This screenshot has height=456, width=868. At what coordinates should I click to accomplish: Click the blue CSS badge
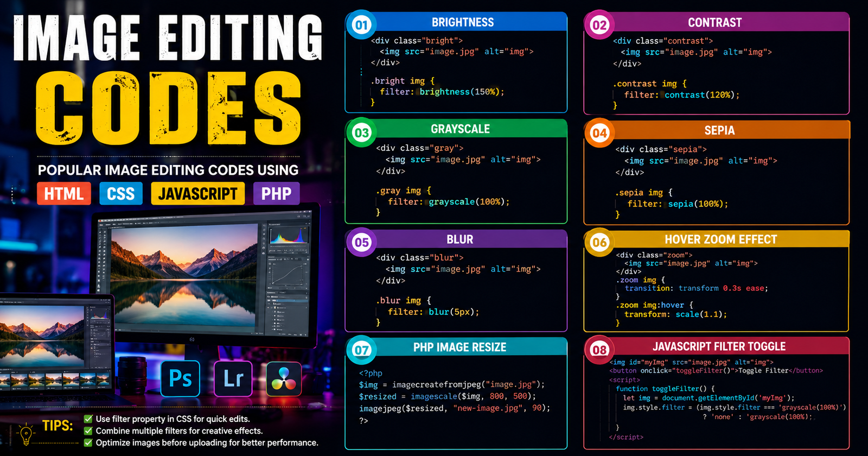click(x=120, y=194)
